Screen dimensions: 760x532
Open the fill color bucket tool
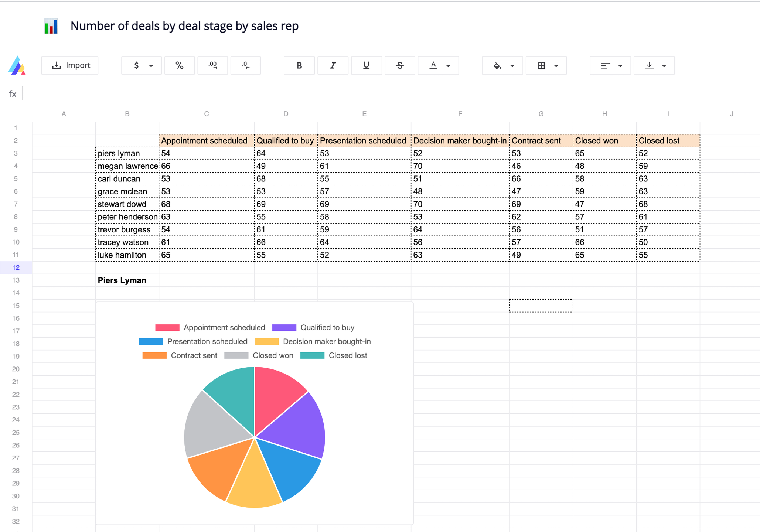(x=497, y=65)
